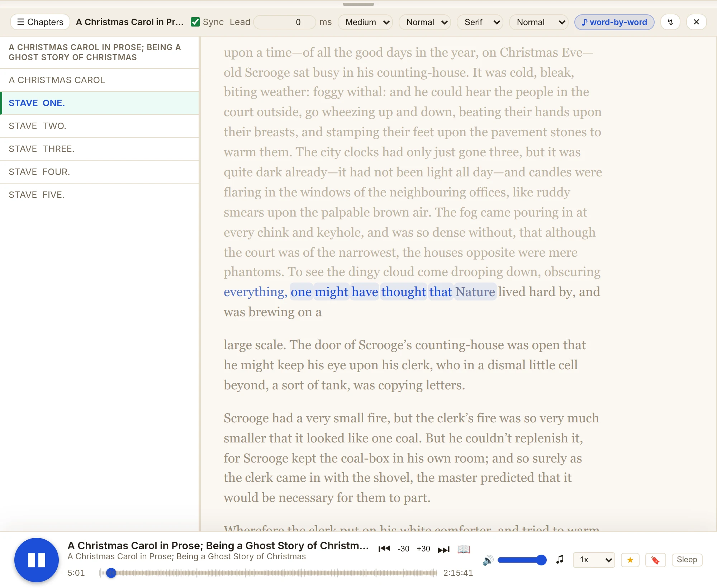The image size is (717, 588).
Task: Click the highlighted word "Nature"
Action: click(475, 292)
